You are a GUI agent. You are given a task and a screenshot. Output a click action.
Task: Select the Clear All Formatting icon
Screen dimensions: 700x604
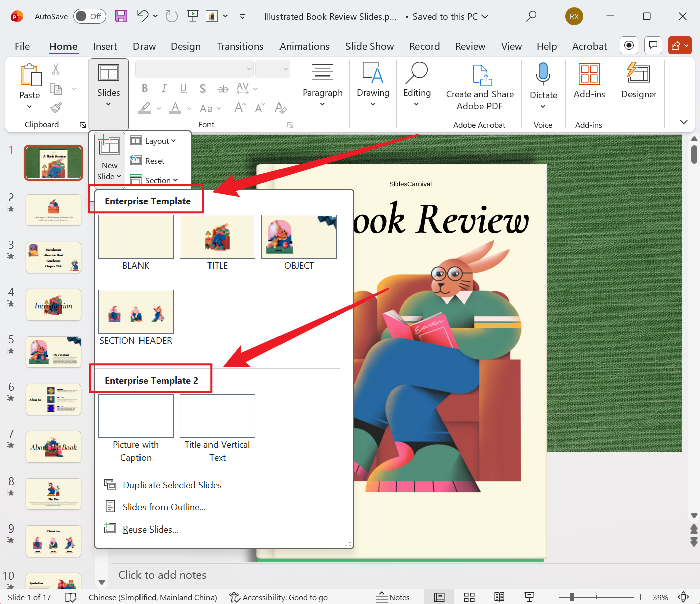point(281,108)
